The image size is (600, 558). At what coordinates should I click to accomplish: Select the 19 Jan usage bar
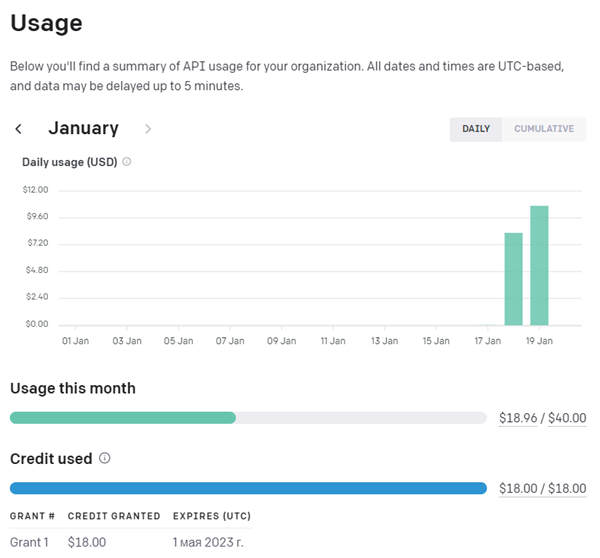[x=539, y=266]
